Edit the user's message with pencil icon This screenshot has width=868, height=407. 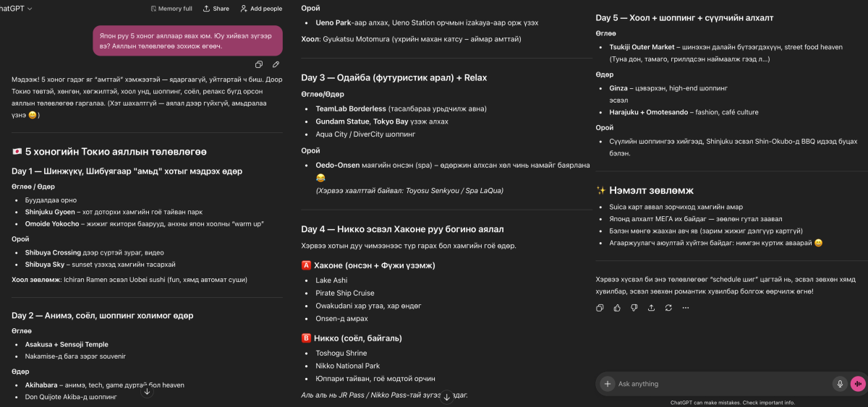click(276, 65)
